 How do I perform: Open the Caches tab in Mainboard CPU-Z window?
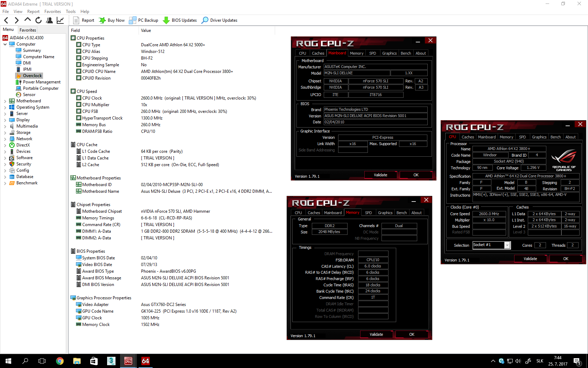coord(318,53)
